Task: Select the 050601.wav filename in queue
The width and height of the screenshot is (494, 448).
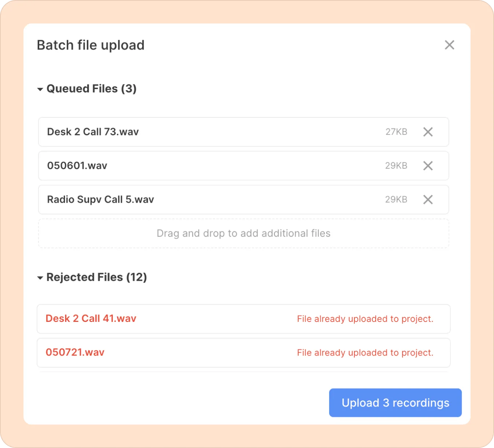Action: (x=77, y=166)
